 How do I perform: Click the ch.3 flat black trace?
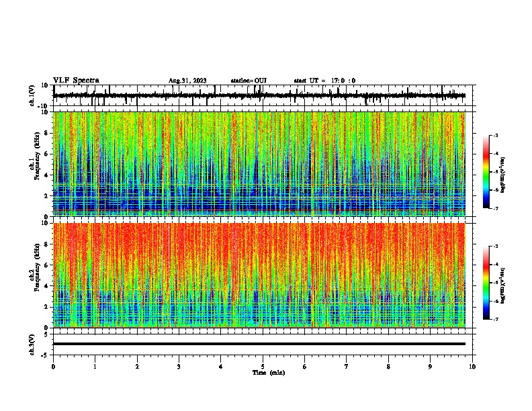[x=259, y=344]
